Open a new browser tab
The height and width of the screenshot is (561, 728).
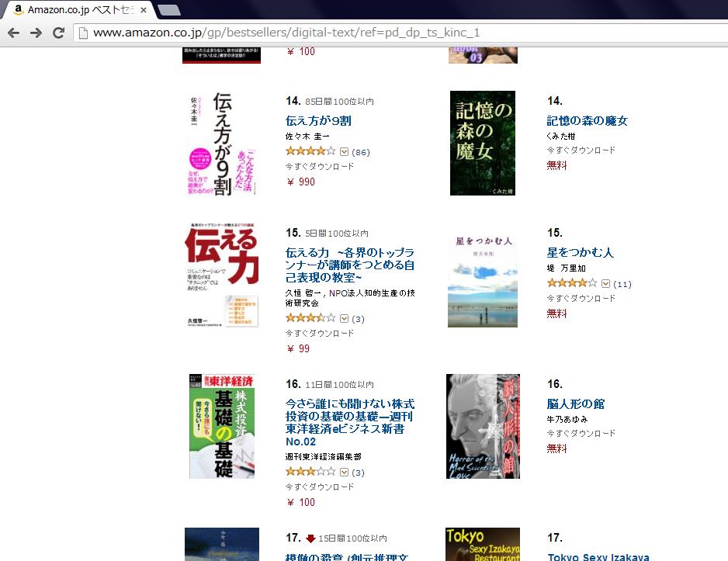coord(169,10)
